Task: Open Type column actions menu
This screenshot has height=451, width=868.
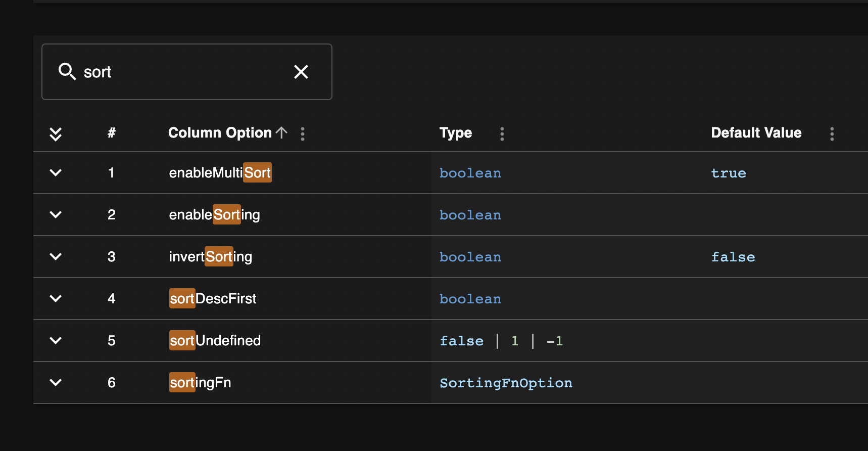Action: click(x=502, y=133)
